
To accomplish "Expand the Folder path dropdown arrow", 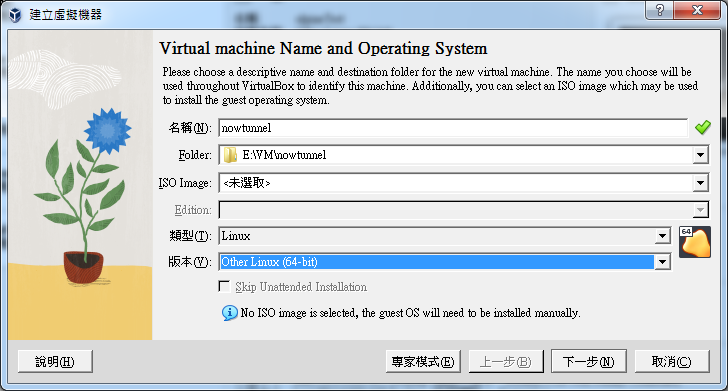I will [700, 155].
